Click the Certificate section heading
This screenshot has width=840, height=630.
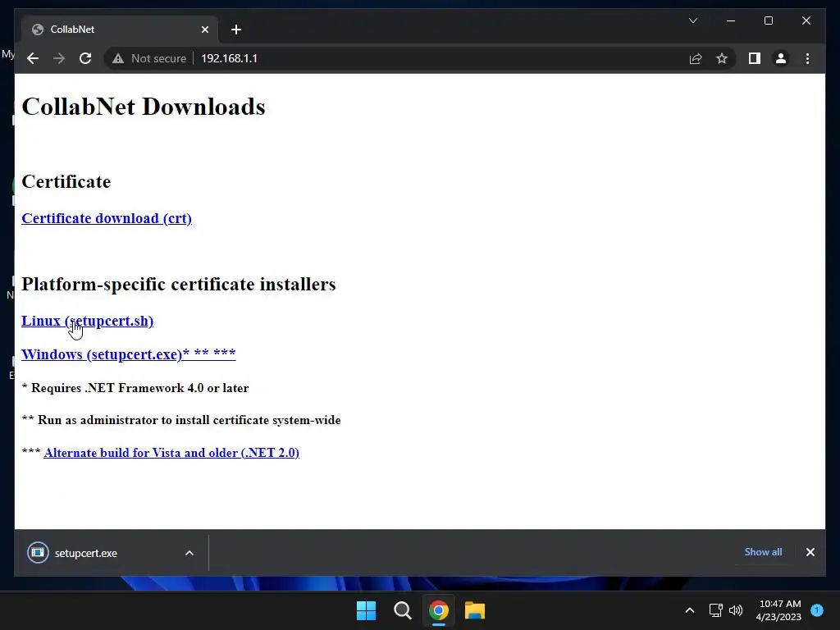click(x=66, y=181)
